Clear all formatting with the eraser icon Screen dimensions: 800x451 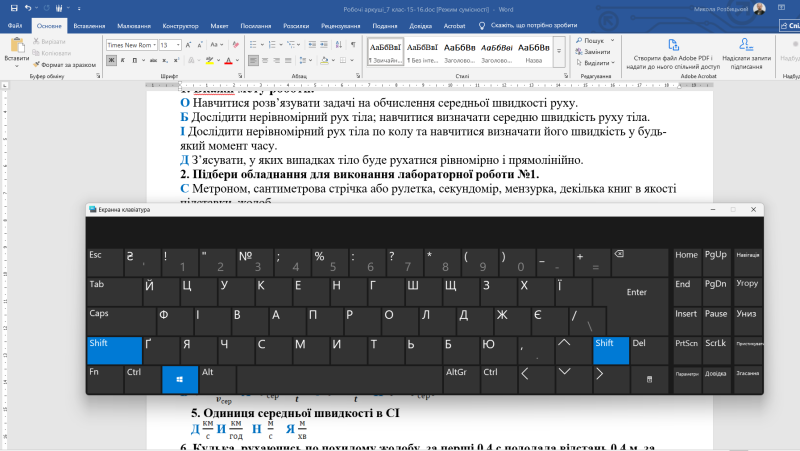click(x=235, y=45)
